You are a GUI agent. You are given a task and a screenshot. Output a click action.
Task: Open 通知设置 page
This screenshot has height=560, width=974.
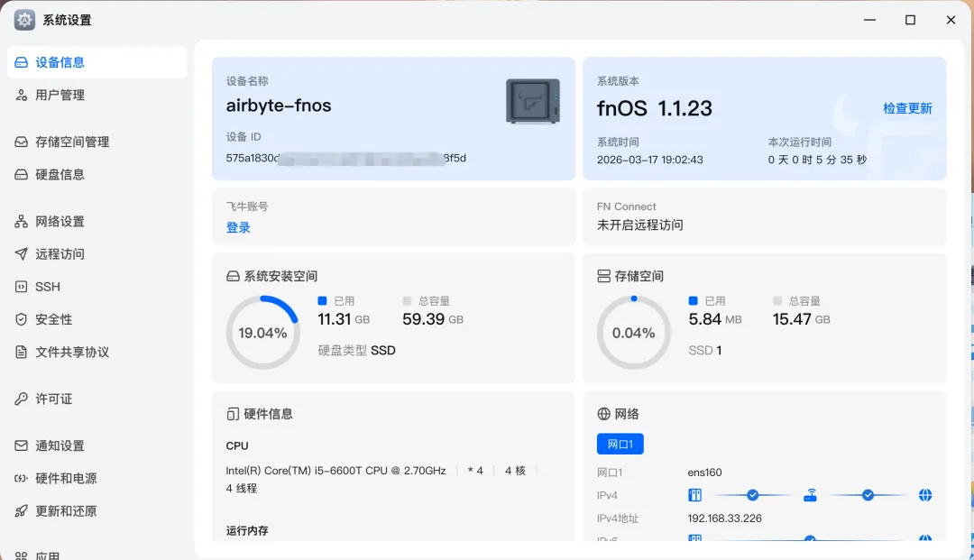[96, 445]
